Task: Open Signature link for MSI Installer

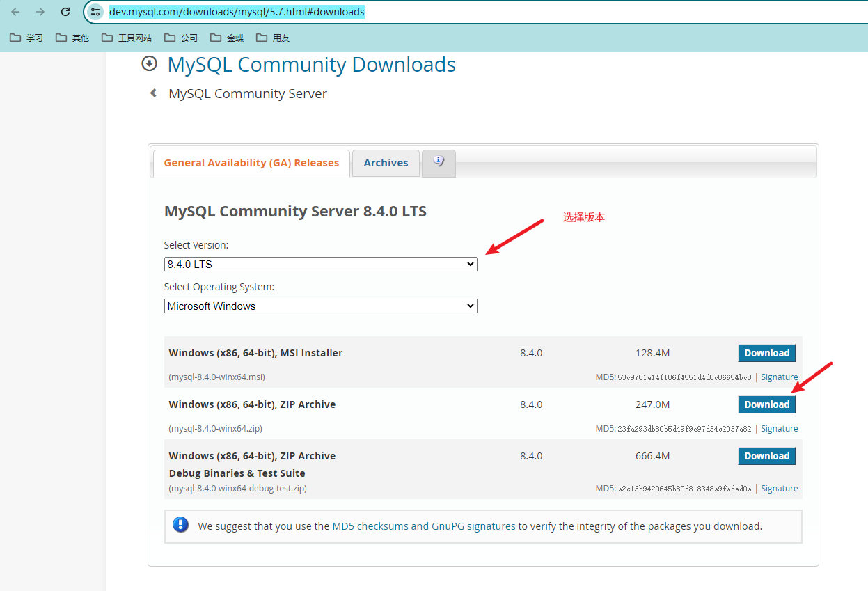Action: [x=780, y=377]
